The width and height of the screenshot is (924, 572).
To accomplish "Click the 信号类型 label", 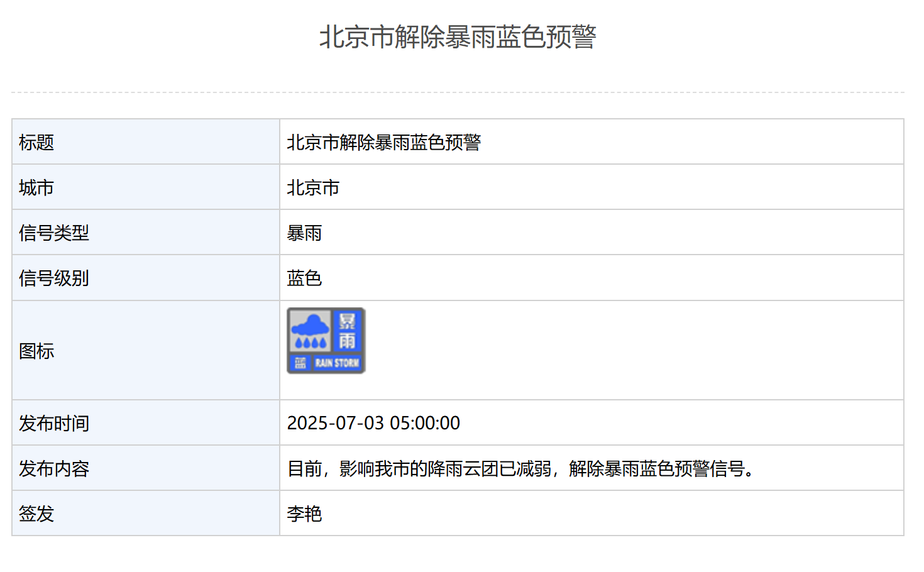I will coord(54,233).
